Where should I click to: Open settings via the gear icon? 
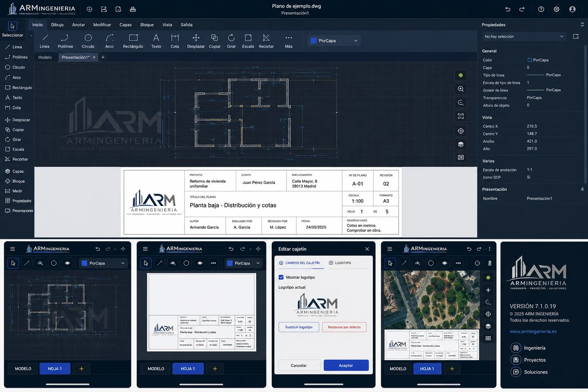point(556,9)
